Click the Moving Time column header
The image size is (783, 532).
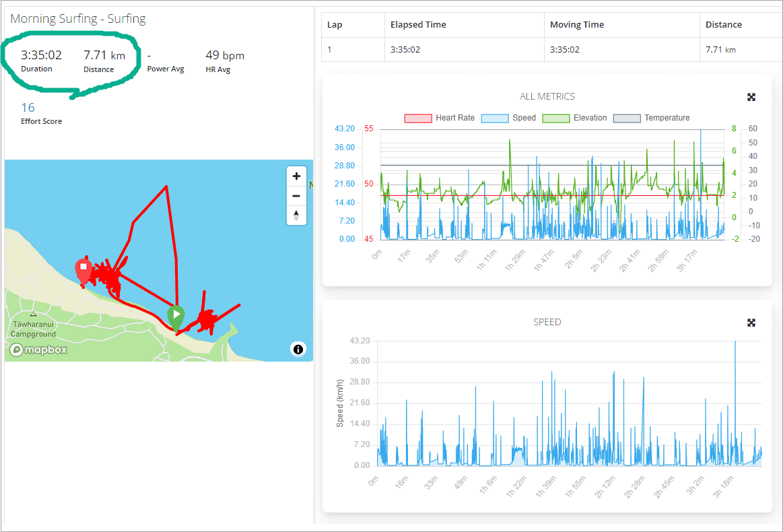click(621, 25)
